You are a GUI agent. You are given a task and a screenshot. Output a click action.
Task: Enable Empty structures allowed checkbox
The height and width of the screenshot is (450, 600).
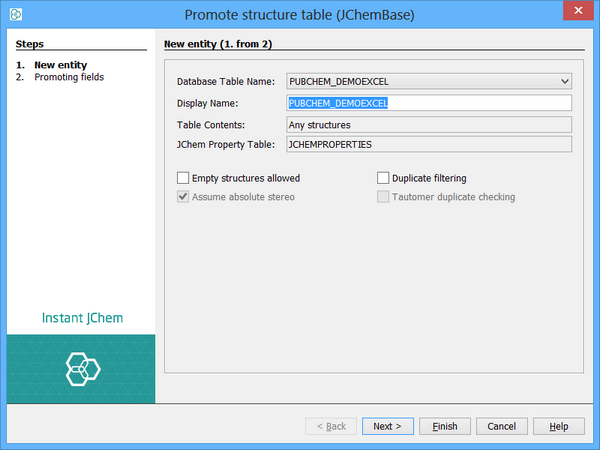coord(183,178)
